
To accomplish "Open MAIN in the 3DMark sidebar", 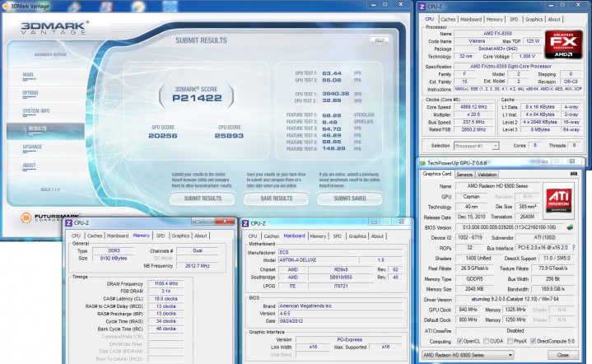I will tap(28, 75).
